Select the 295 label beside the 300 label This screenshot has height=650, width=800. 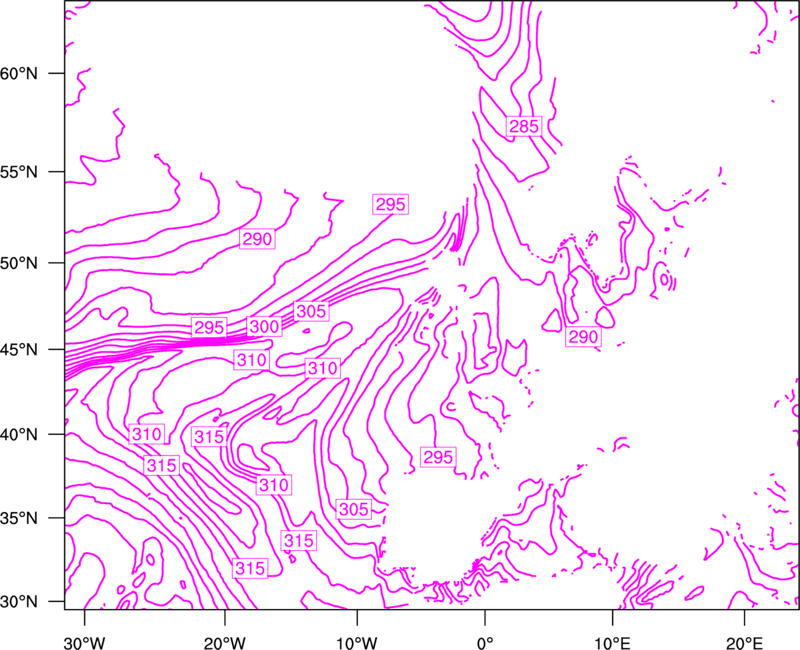(x=209, y=328)
